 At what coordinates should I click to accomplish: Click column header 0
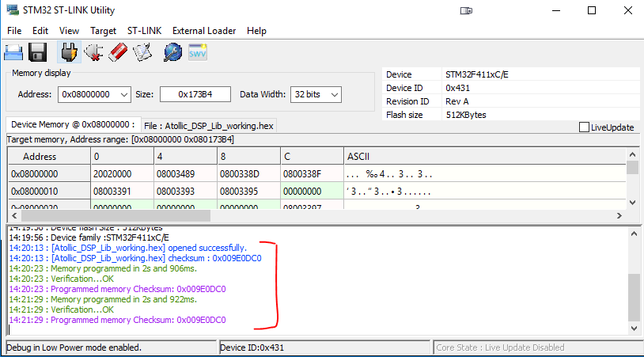(x=123, y=157)
